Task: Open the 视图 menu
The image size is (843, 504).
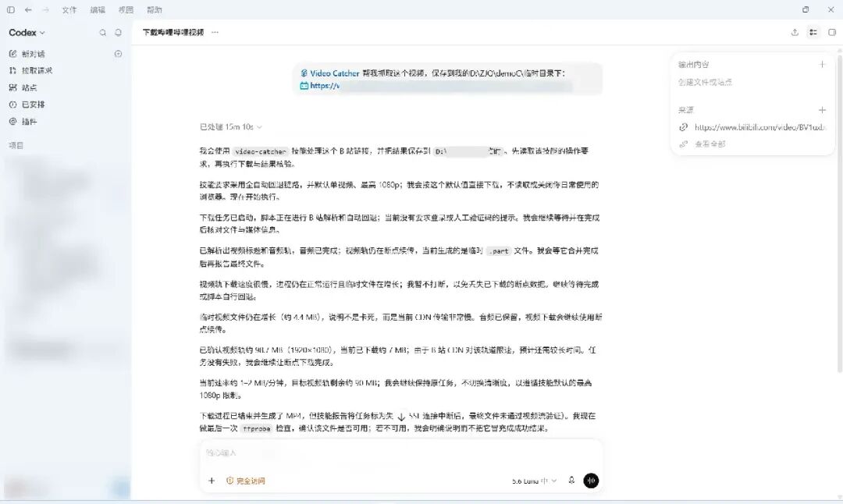Action: coord(126,9)
